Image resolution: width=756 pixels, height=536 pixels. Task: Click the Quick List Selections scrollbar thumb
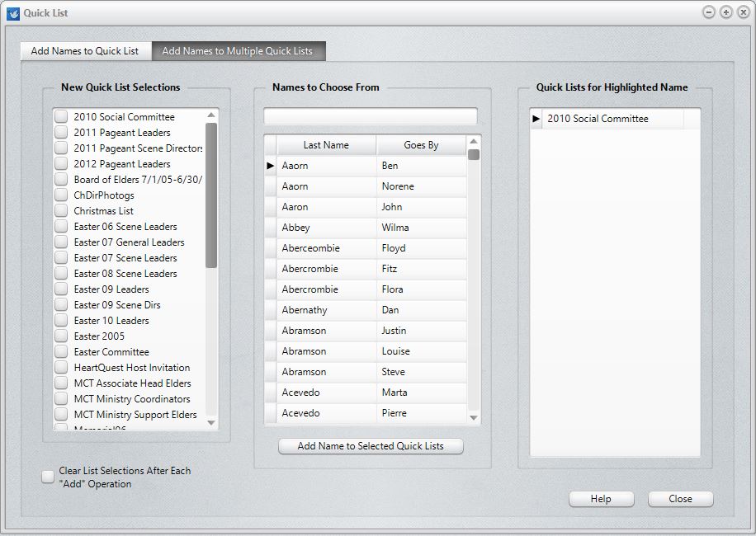click(x=211, y=195)
